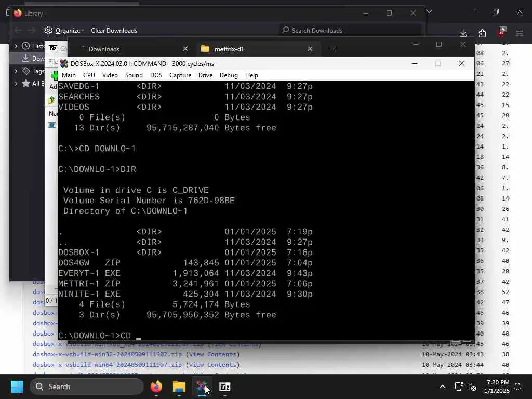Screen dimensions: 532x399
Task: Open the CPU menu in DOSBox-X
Action: tap(89, 75)
